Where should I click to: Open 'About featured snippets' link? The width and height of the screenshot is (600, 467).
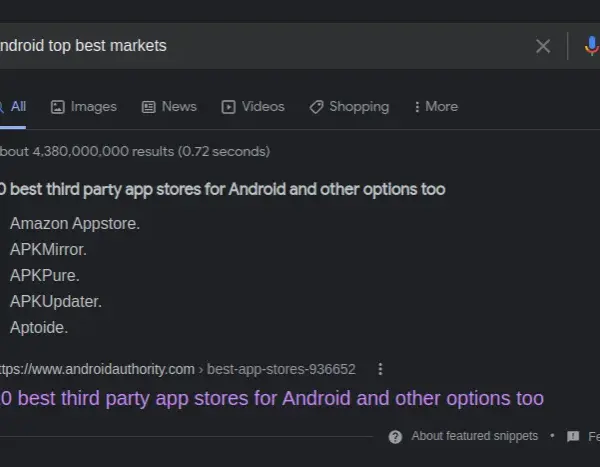point(474,436)
